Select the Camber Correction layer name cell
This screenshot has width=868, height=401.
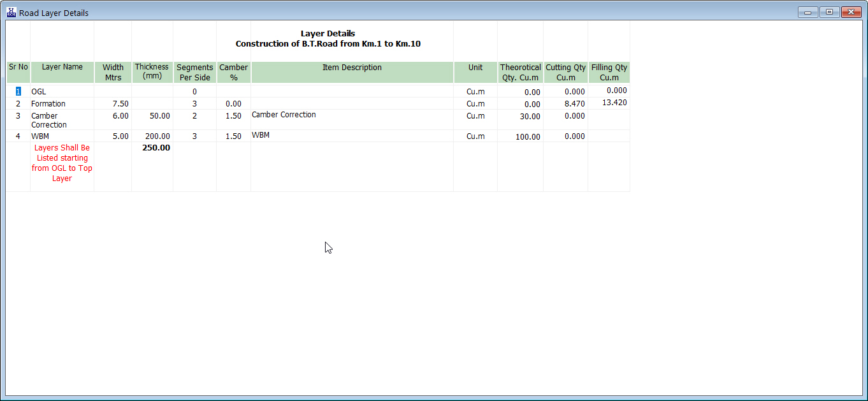[62, 120]
